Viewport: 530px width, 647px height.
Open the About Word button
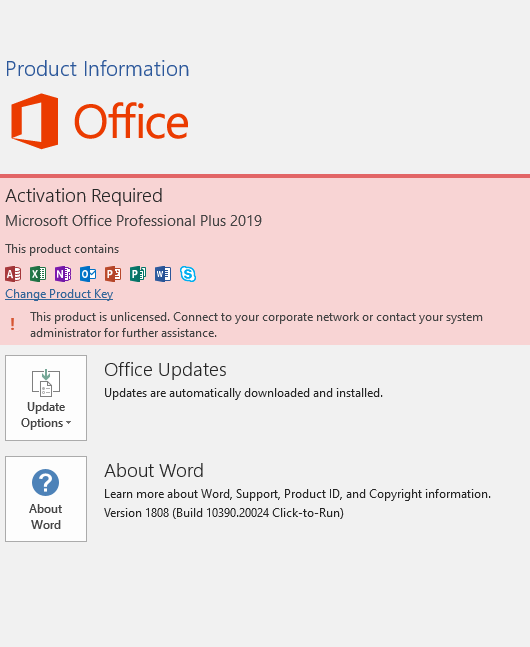click(x=46, y=499)
